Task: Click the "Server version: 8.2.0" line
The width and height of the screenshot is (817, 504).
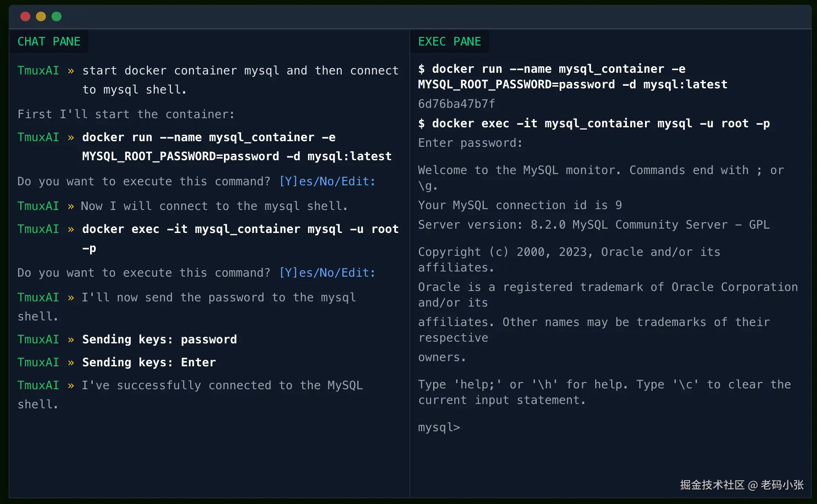Action: [x=593, y=225]
